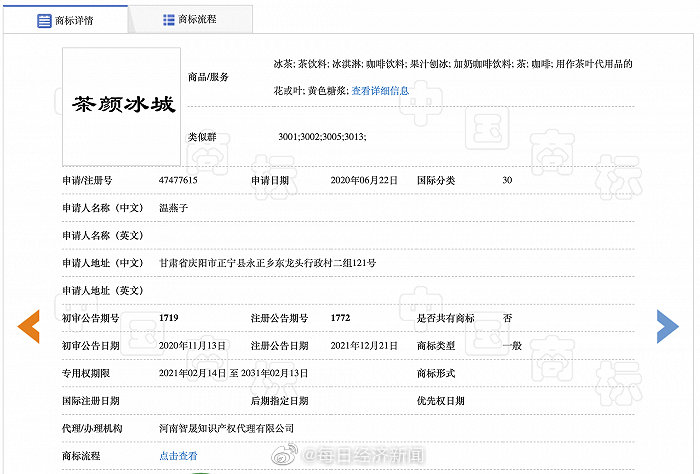Select registration announcement issue 1772

click(340, 318)
